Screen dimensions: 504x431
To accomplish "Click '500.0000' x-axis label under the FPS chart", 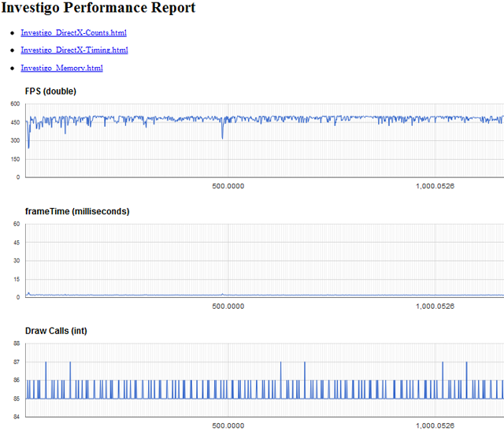I will point(228,186).
